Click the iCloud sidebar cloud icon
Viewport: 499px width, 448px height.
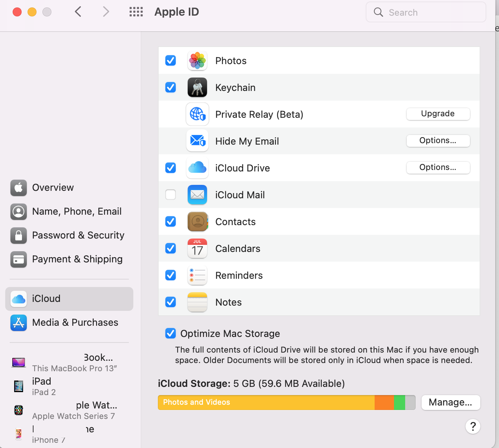pyautogui.click(x=19, y=299)
